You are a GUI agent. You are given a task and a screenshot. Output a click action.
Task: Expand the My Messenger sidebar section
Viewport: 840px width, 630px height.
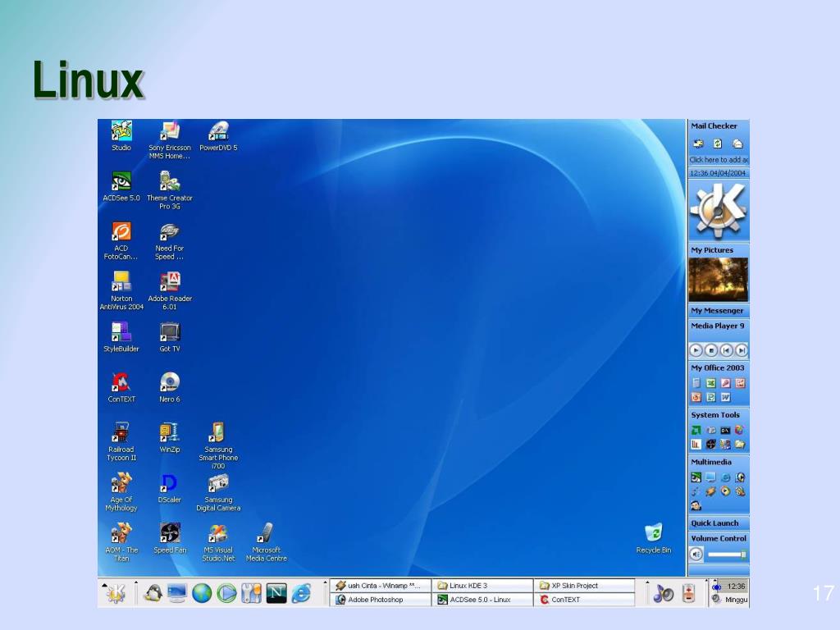(719, 311)
